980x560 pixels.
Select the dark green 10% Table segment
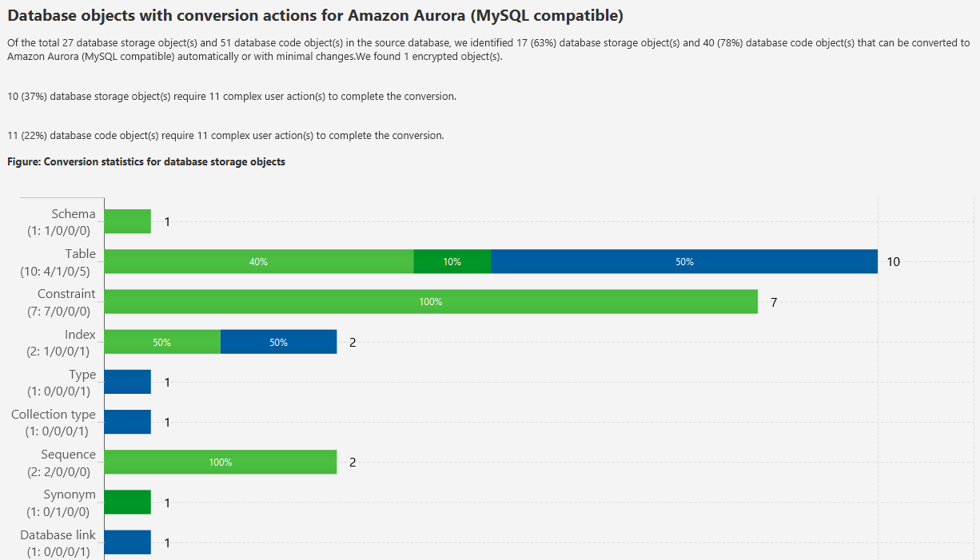[452, 261]
